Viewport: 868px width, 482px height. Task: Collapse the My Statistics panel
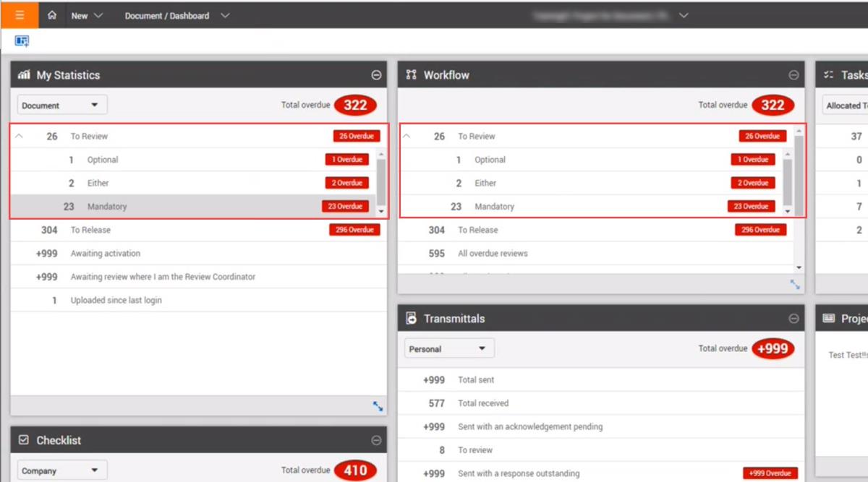point(376,75)
